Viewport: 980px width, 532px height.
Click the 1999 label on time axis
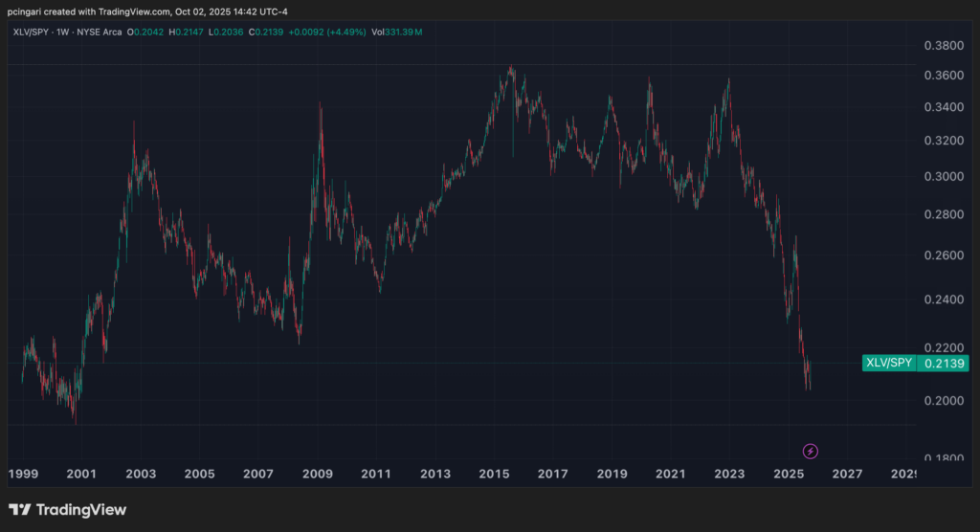[x=23, y=475]
